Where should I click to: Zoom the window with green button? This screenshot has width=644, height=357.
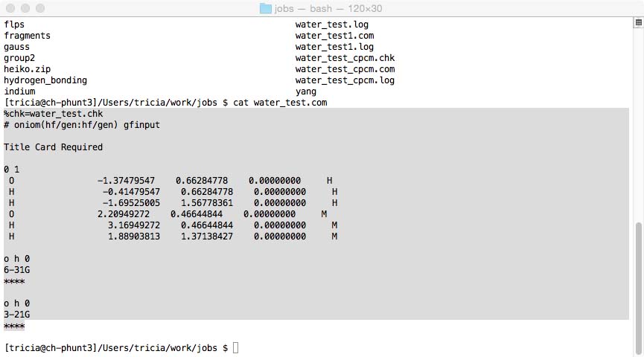40,8
